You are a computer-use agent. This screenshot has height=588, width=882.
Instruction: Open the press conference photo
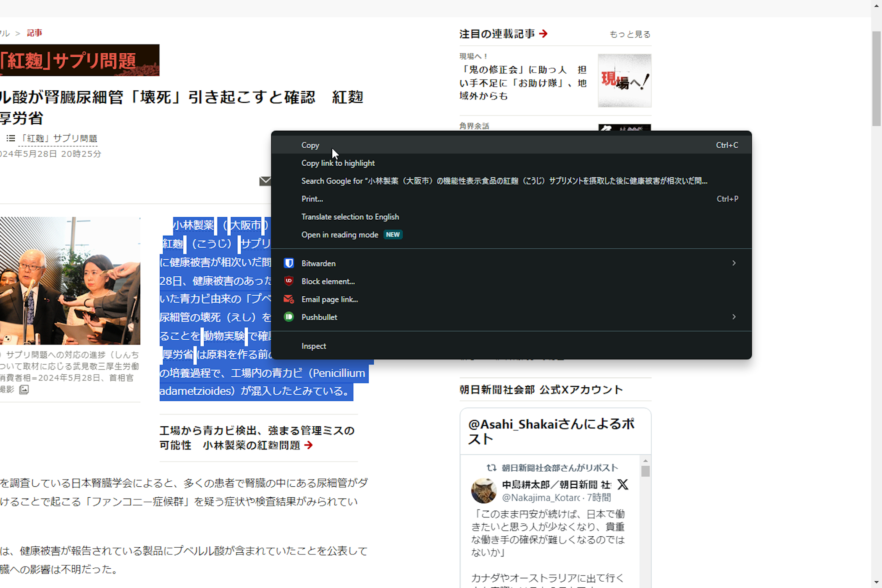(x=70, y=281)
